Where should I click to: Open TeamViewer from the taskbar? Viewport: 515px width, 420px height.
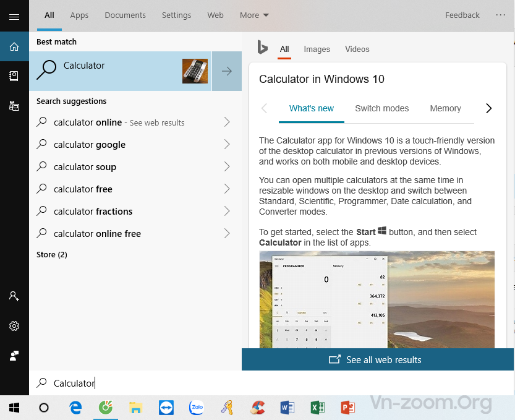166,408
